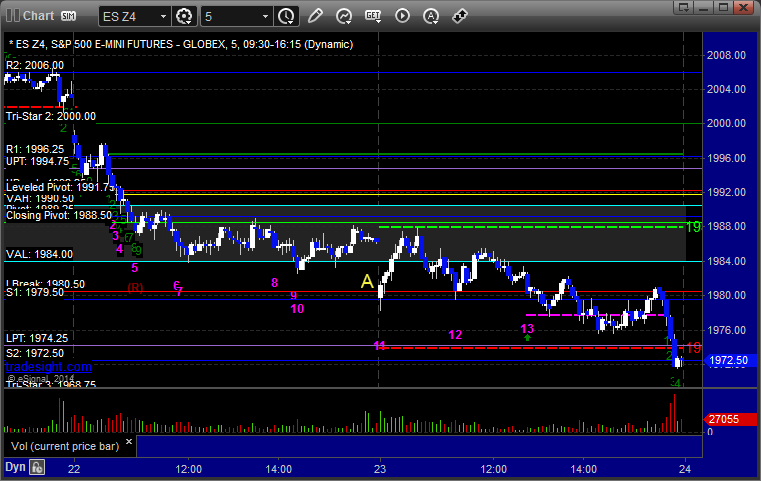Click the LPT: 1974.25 label
The height and width of the screenshot is (481, 761).
36,338
